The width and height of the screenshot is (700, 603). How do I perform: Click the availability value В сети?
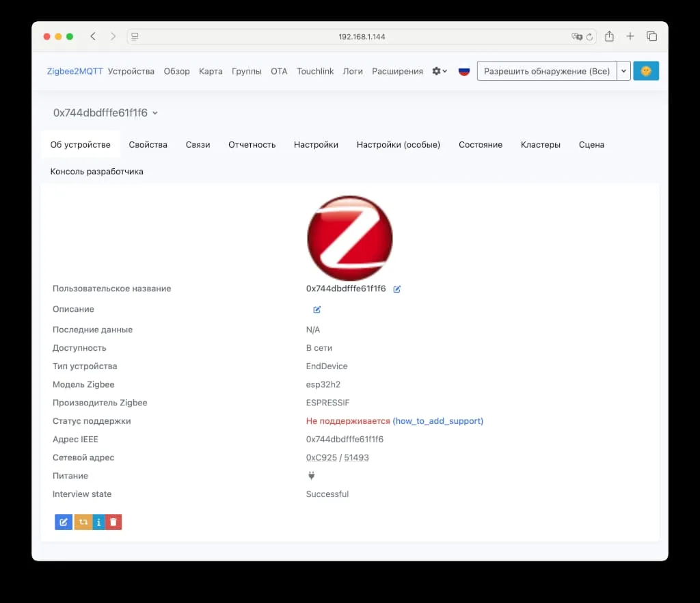click(x=319, y=348)
